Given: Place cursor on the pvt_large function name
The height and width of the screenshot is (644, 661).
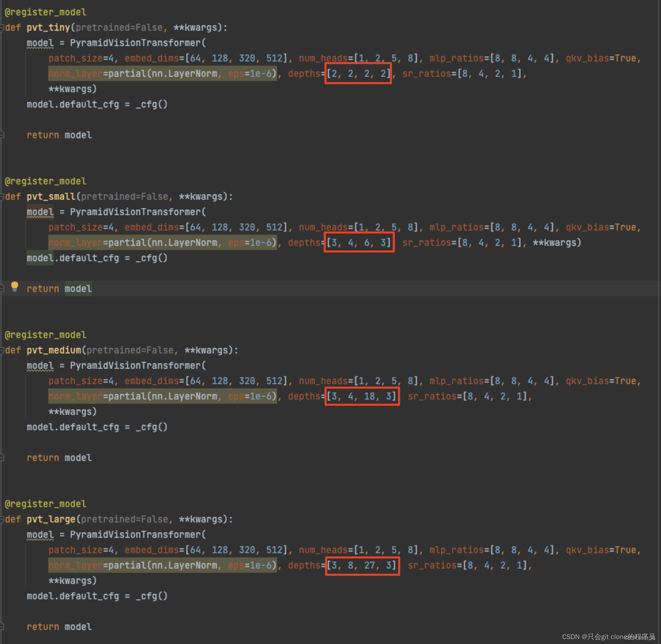Looking at the screenshot, I should point(51,519).
